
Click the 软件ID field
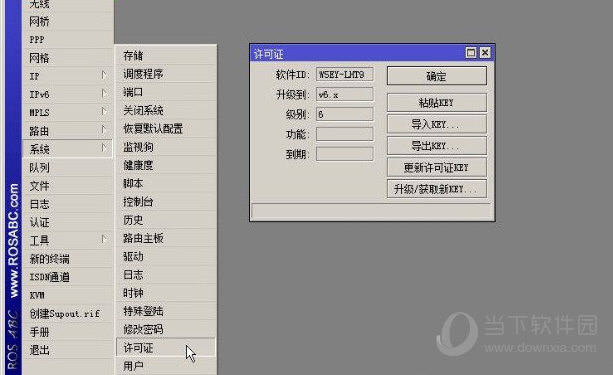[x=344, y=74]
